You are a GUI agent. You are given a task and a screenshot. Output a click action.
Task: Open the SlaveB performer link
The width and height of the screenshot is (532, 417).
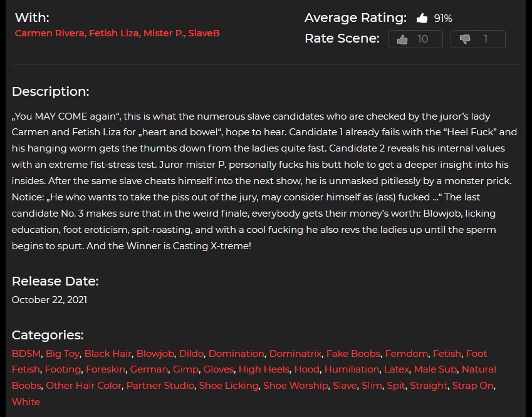(204, 33)
